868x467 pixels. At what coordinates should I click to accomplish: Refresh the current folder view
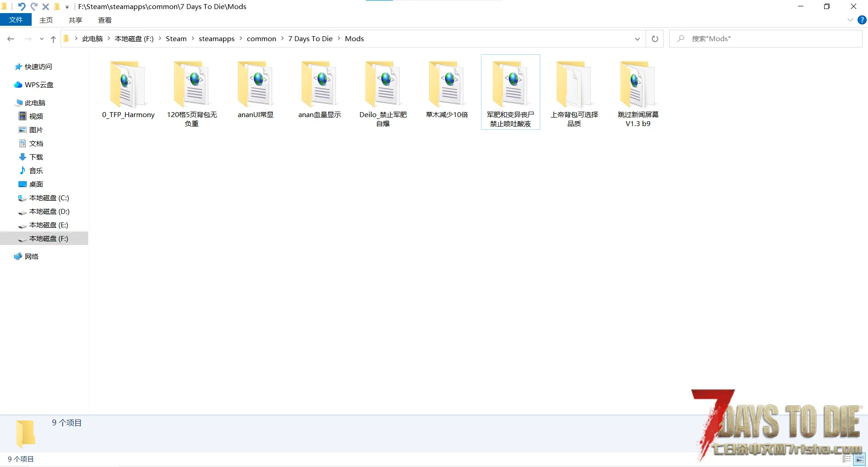click(x=655, y=39)
